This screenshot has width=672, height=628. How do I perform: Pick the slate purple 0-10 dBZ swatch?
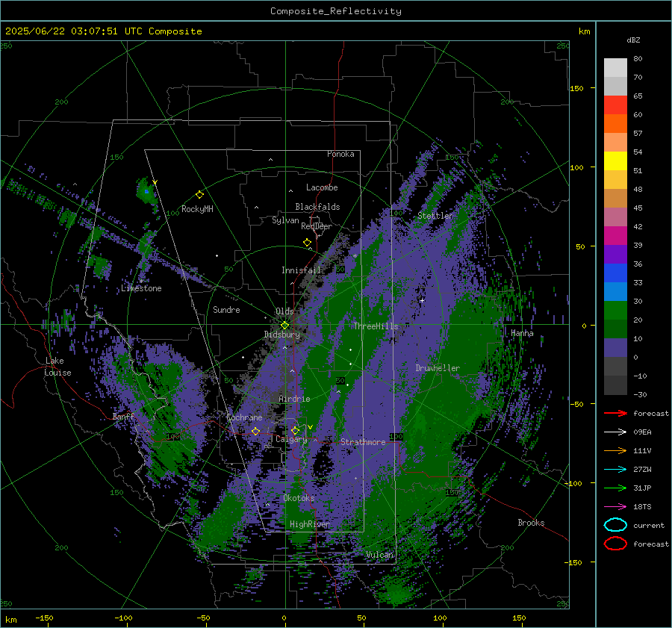[x=615, y=347]
